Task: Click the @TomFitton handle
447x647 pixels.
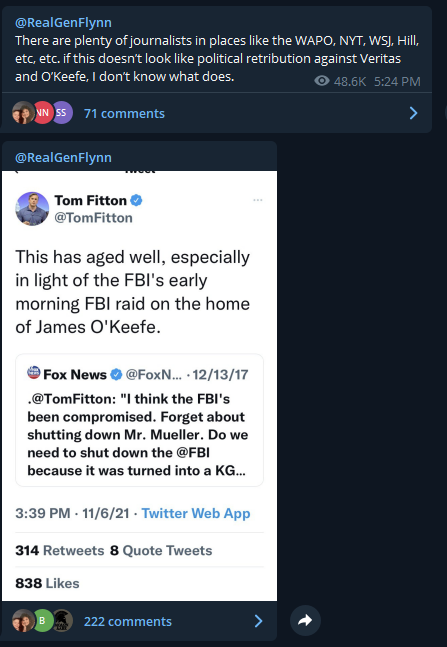Action: tap(94, 218)
